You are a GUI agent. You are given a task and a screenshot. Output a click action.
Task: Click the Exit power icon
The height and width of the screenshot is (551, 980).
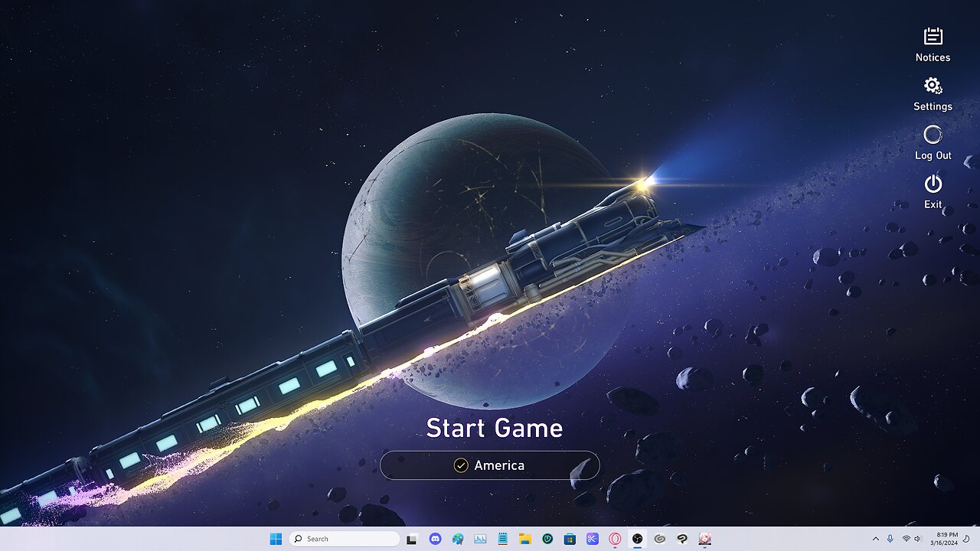(933, 184)
